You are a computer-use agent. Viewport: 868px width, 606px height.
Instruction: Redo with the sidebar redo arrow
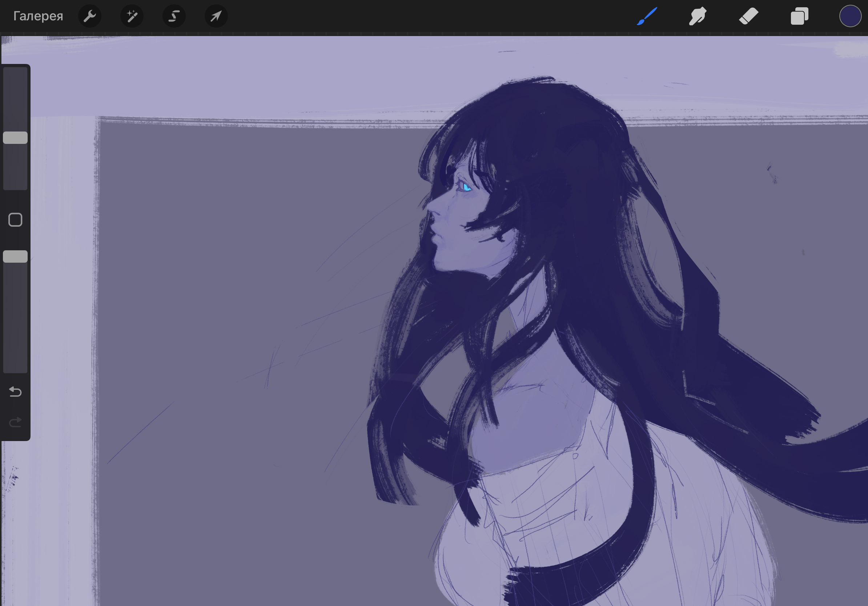15,422
